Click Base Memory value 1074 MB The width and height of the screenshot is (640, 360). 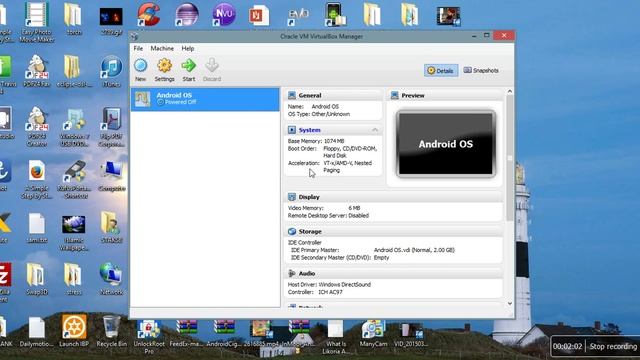coord(334,141)
